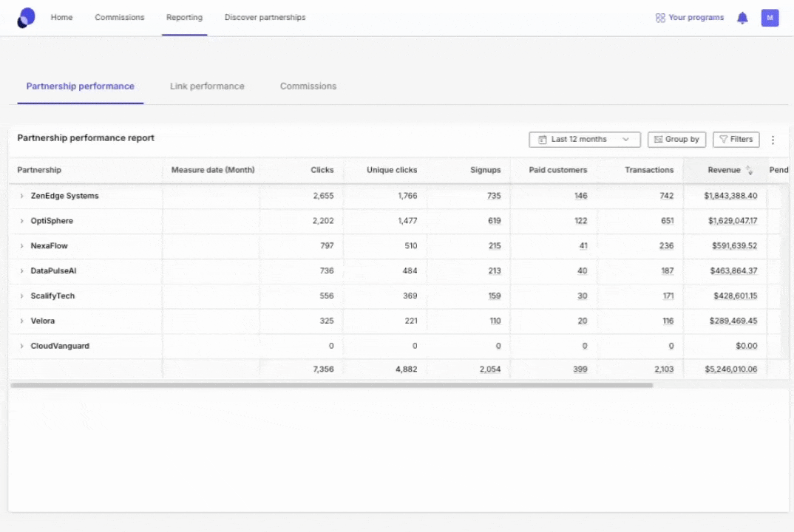Click the Clicks column header
The height and width of the screenshot is (532, 794).
[x=322, y=170]
